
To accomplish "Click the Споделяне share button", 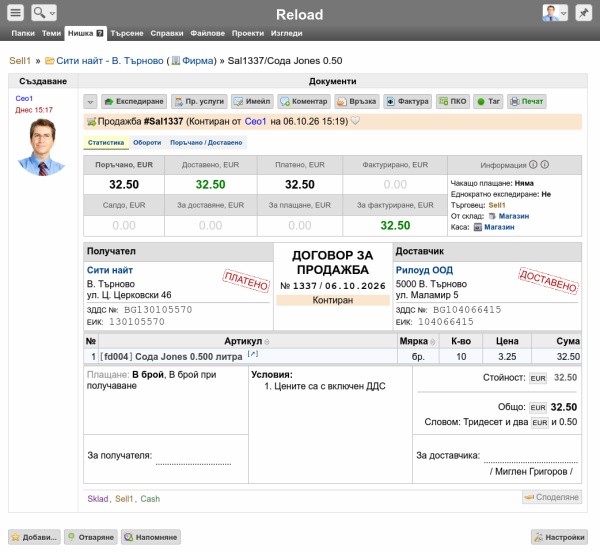I will pyautogui.click(x=552, y=497).
